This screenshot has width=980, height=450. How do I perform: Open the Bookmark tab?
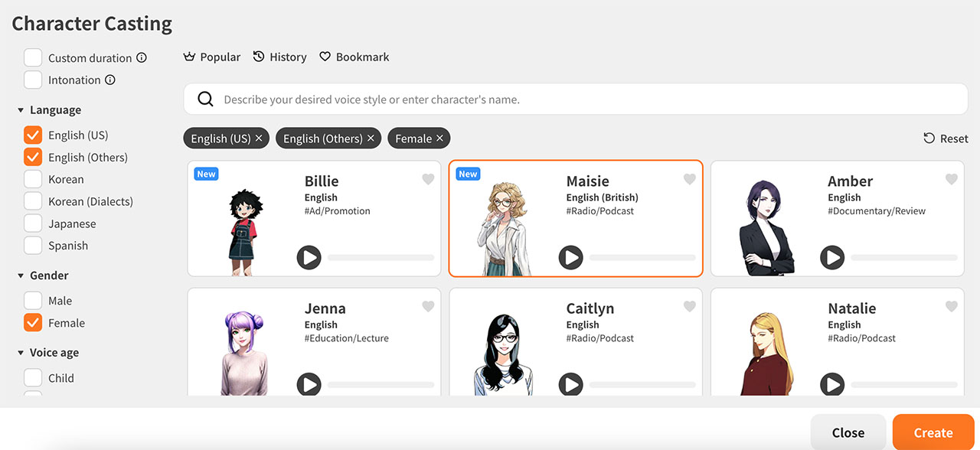pyautogui.click(x=354, y=57)
